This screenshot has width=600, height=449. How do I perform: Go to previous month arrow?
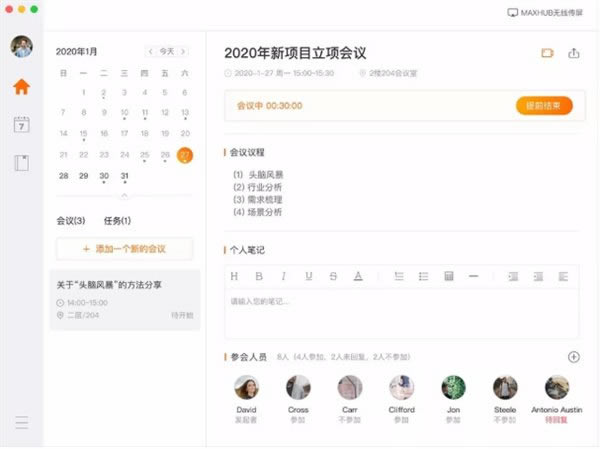coord(150,51)
